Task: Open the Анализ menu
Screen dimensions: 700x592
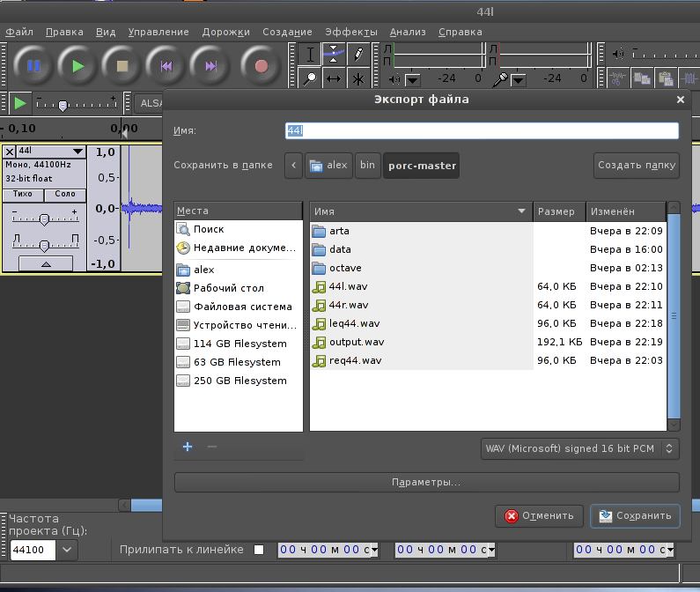Action: coord(408,33)
